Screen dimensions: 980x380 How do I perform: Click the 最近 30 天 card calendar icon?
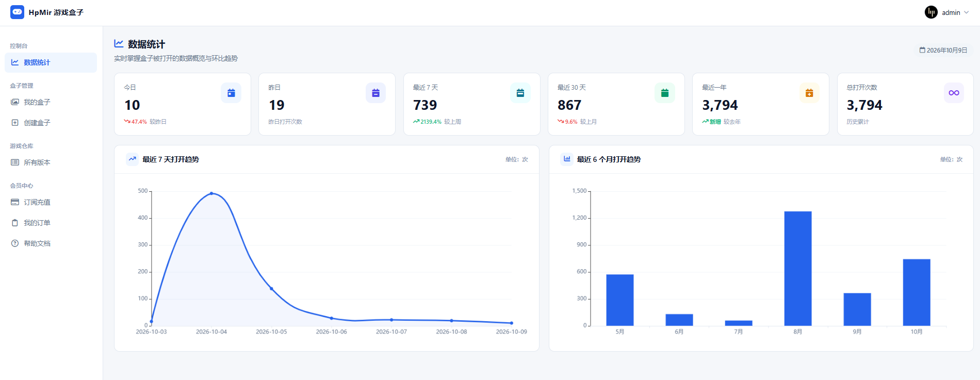coord(665,93)
